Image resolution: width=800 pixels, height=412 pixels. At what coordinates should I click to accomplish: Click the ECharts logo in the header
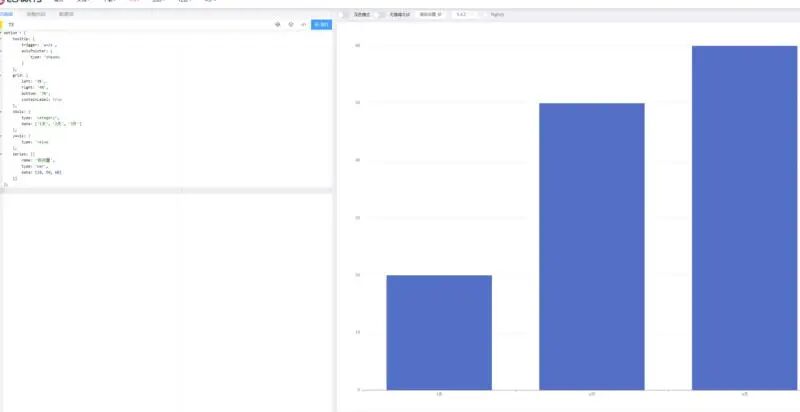(x=20, y=2)
